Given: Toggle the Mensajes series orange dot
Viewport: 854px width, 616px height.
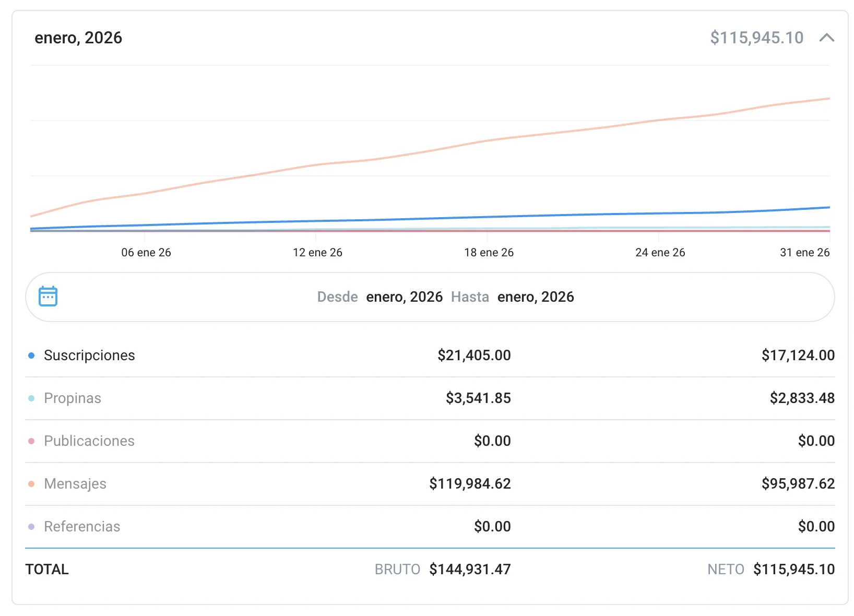Looking at the screenshot, I should pyautogui.click(x=31, y=484).
